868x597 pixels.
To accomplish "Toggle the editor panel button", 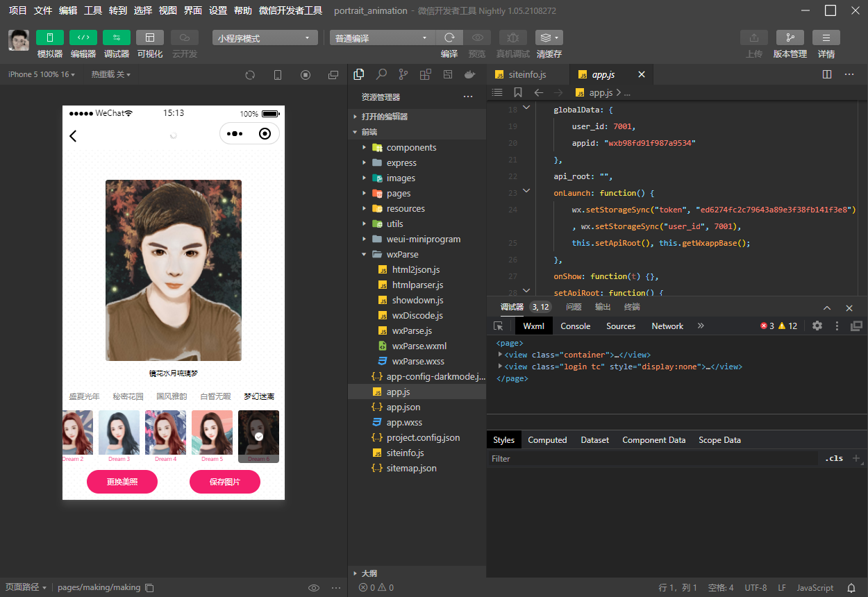I will click(x=83, y=37).
